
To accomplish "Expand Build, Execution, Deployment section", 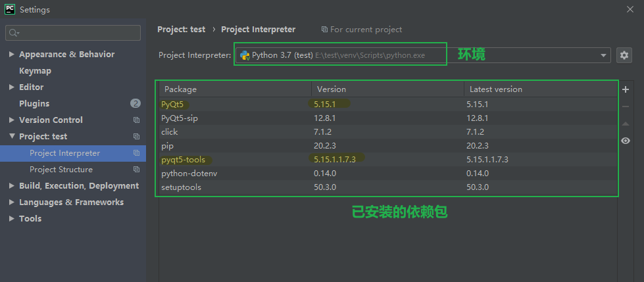I will 11,185.
